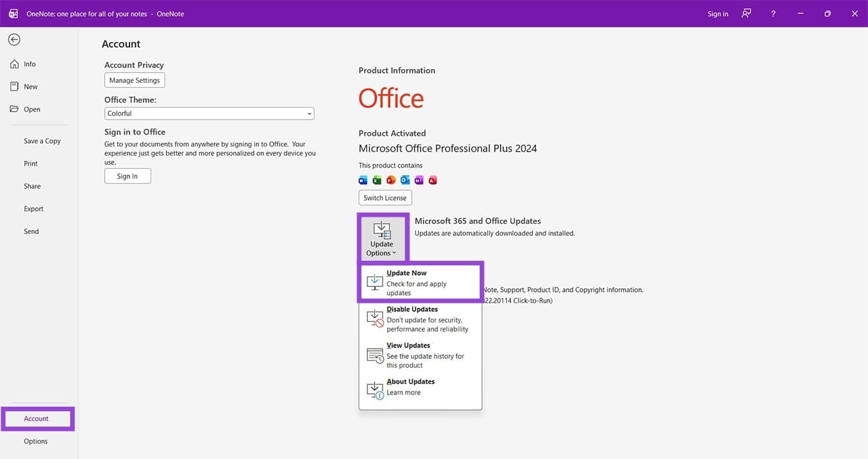This screenshot has width=868, height=459.
Task: Select the Outlook app icon
Action: tap(405, 180)
